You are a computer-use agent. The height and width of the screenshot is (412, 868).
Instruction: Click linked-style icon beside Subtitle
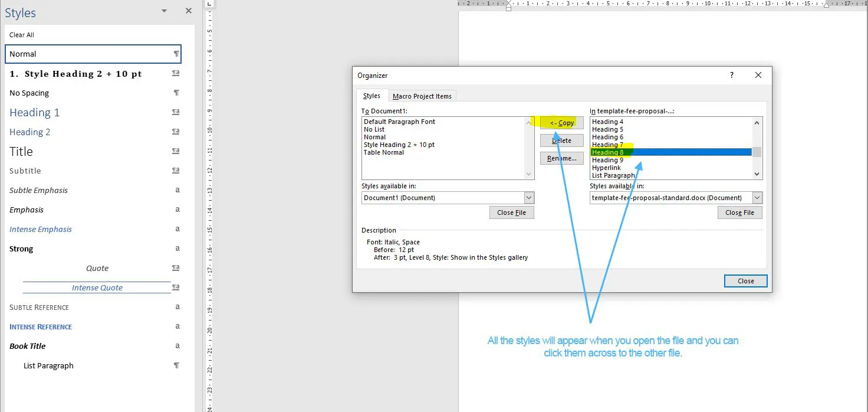176,171
